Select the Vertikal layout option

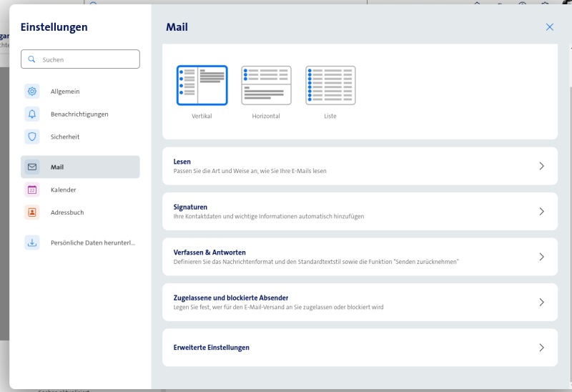tap(202, 85)
